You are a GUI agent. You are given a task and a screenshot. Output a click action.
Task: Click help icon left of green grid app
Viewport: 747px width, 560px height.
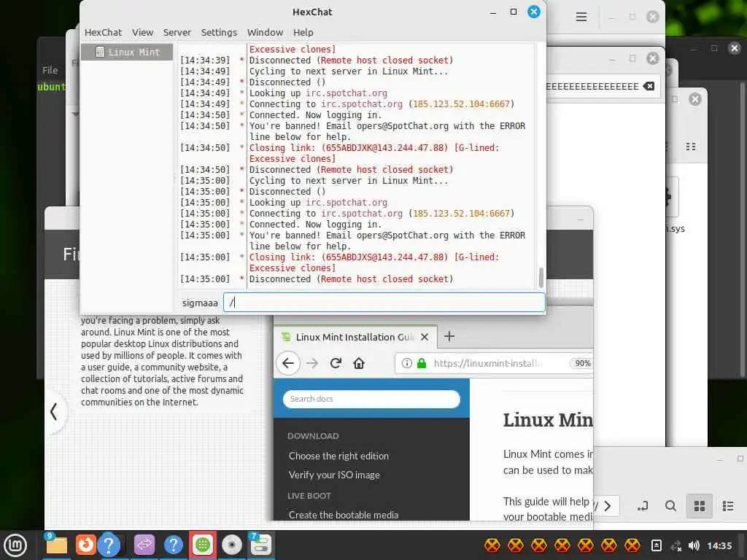174,545
